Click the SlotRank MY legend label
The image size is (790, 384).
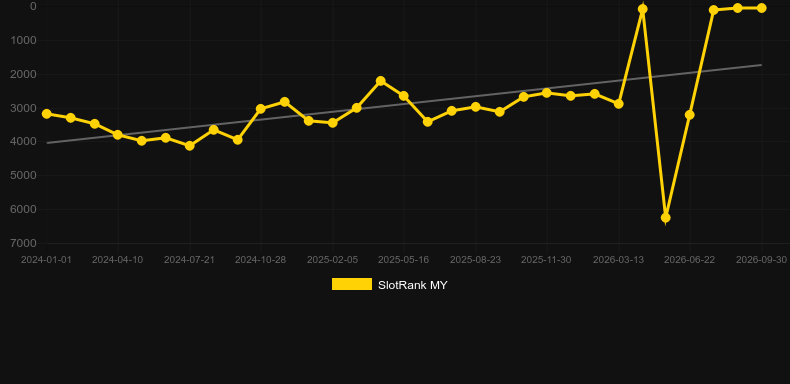click(x=413, y=285)
